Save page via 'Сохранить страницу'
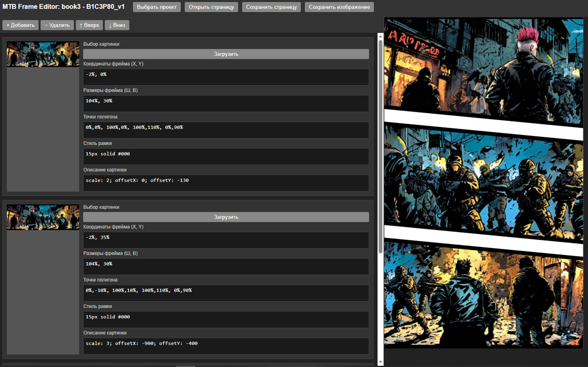Image resolution: width=588 pixels, height=367 pixels. point(271,7)
